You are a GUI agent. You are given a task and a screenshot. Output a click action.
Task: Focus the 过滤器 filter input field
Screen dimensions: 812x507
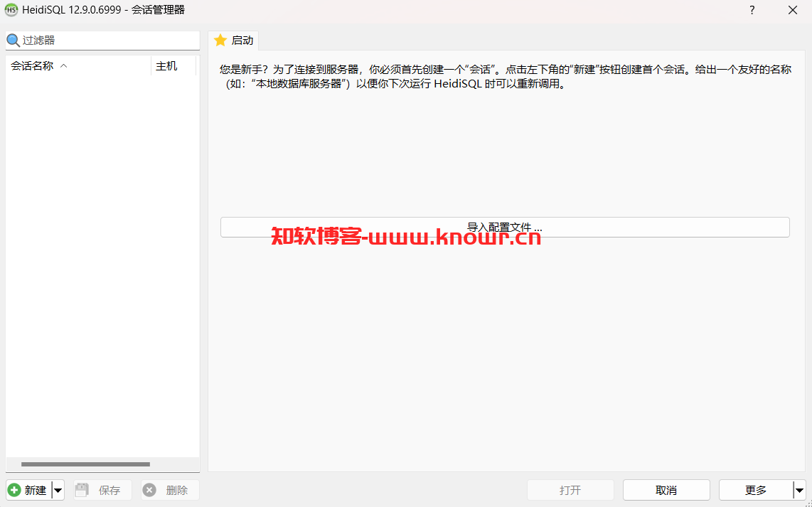(x=102, y=41)
